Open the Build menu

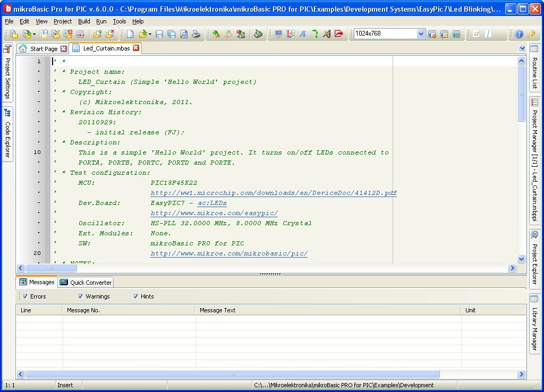coord(84,21)
